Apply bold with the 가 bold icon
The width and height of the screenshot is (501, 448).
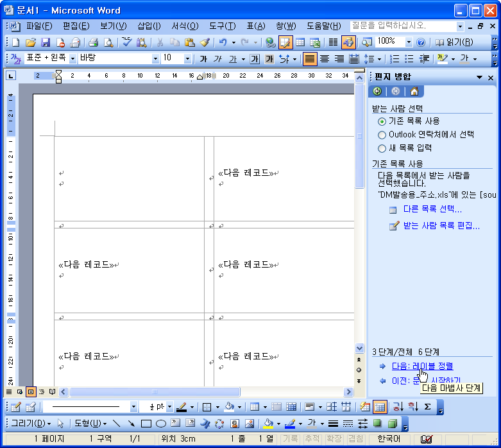pyautogui.click(x=203, y=59)
